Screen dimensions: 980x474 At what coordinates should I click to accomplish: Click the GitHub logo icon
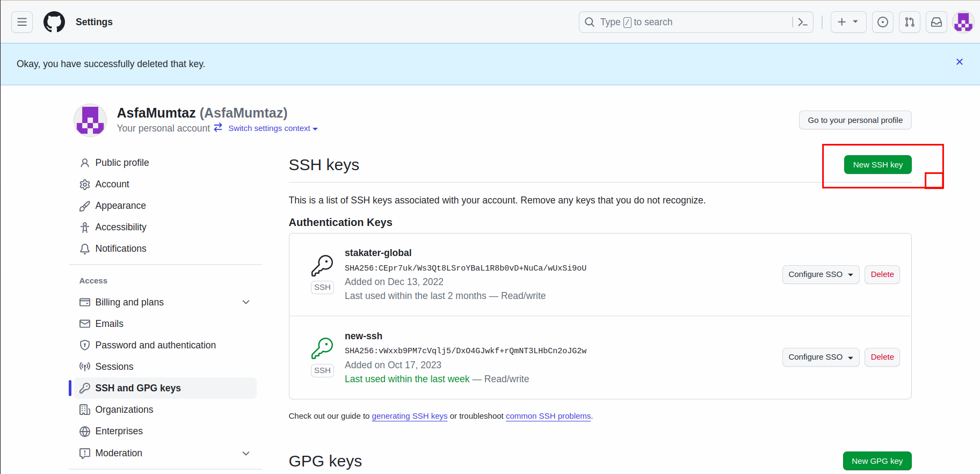(54, 22)
